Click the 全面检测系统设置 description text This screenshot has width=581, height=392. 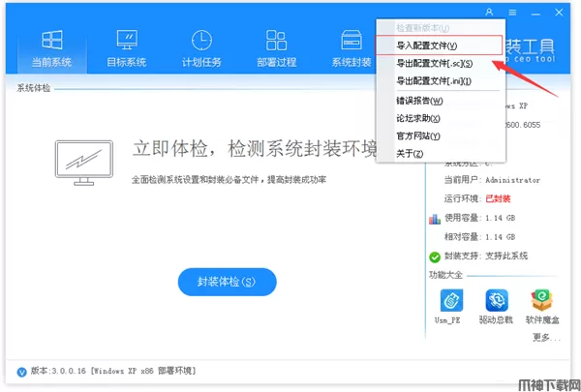(229, 180)
